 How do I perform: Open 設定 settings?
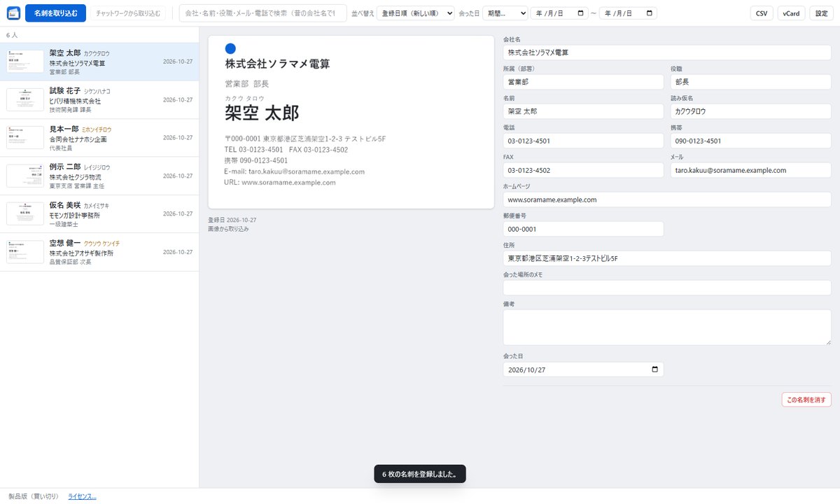822,13
